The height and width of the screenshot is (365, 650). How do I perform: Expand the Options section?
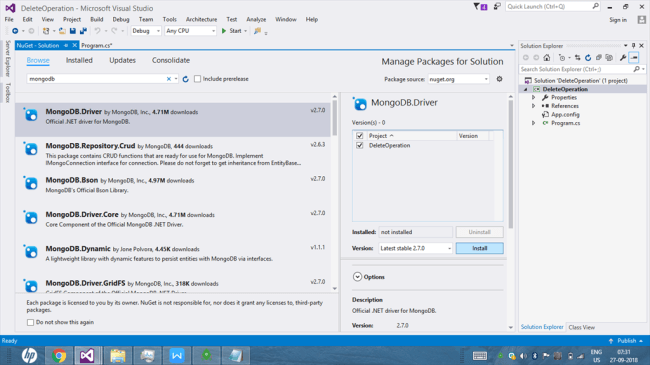point(357,277)
